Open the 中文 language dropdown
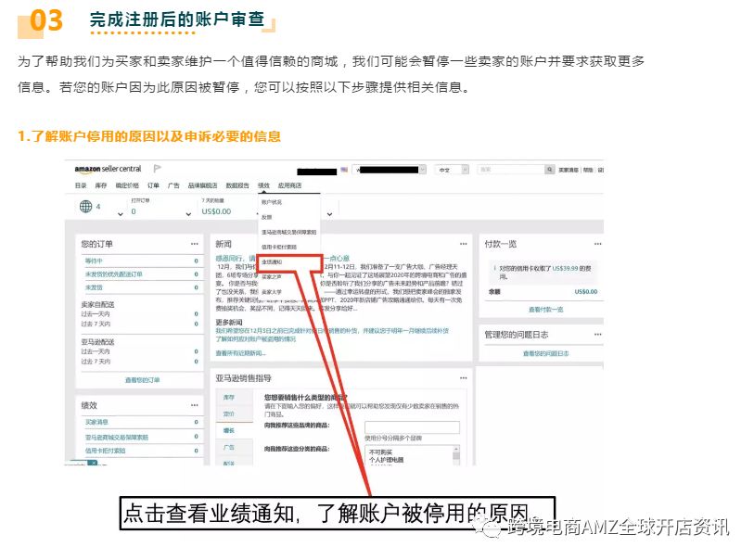This screenshot has height=560, width=754. (x=451, y=170)
